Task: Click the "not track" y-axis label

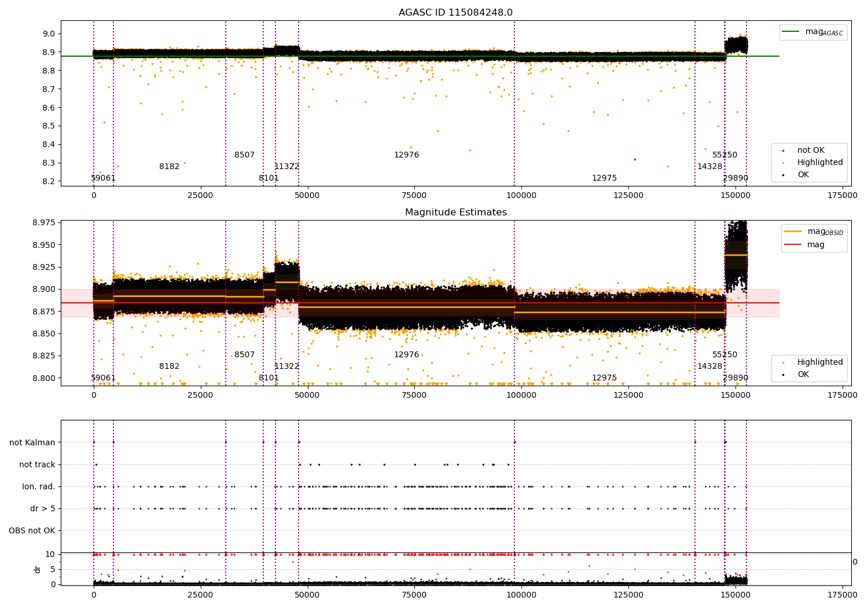Action: tap(37, 464)
